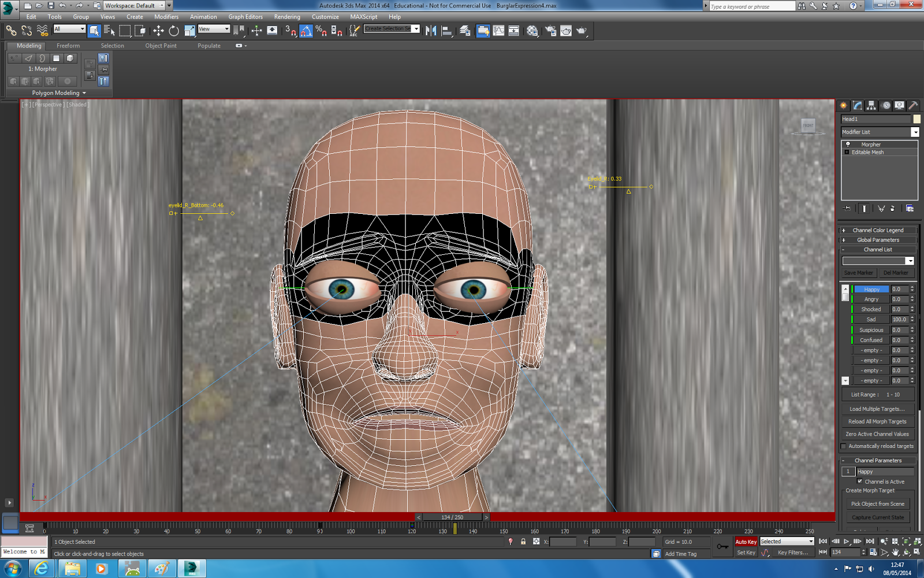Viewport: 924px width, 578px height.
Task: Enable the Auto Key toggle
Action: pyautogui.click(x=746, y=542)
